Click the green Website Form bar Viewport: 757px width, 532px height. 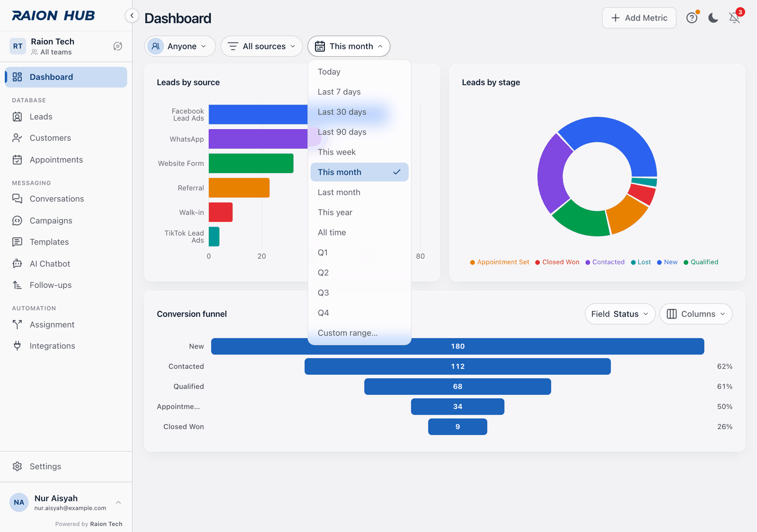tap(251, 163)
